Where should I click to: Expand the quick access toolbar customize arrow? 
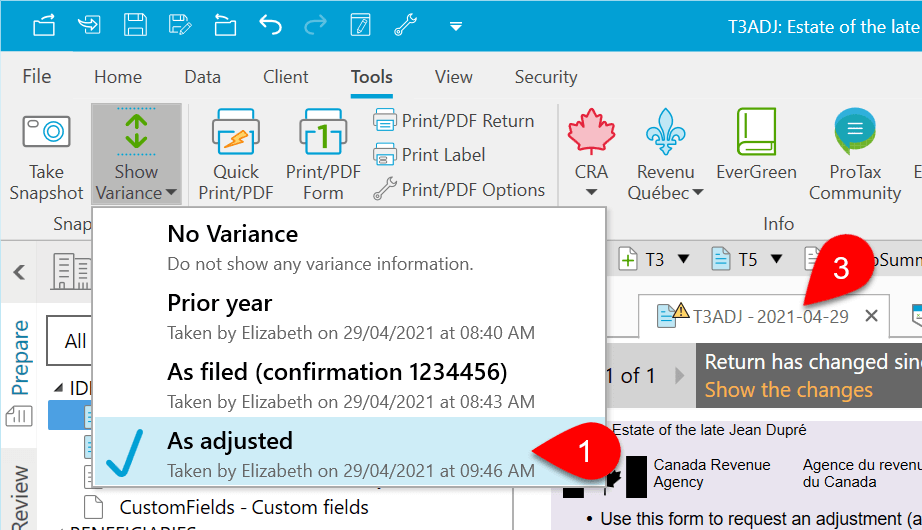click(456, 26)
